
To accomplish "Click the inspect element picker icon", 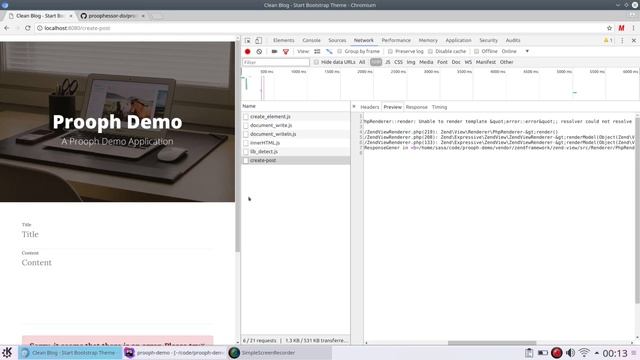I will click(x=247, y=40).
